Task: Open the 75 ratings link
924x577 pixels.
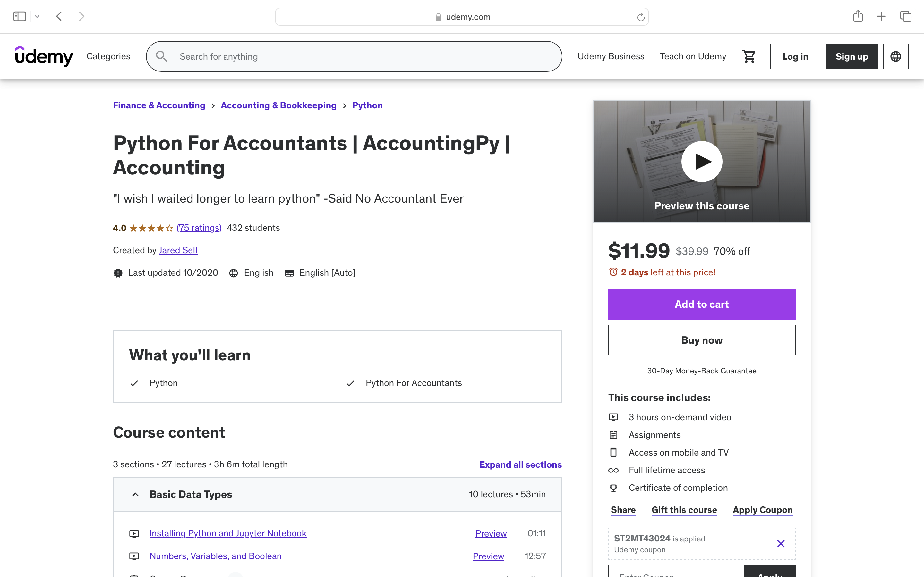Action: click(x=199, y=228)
